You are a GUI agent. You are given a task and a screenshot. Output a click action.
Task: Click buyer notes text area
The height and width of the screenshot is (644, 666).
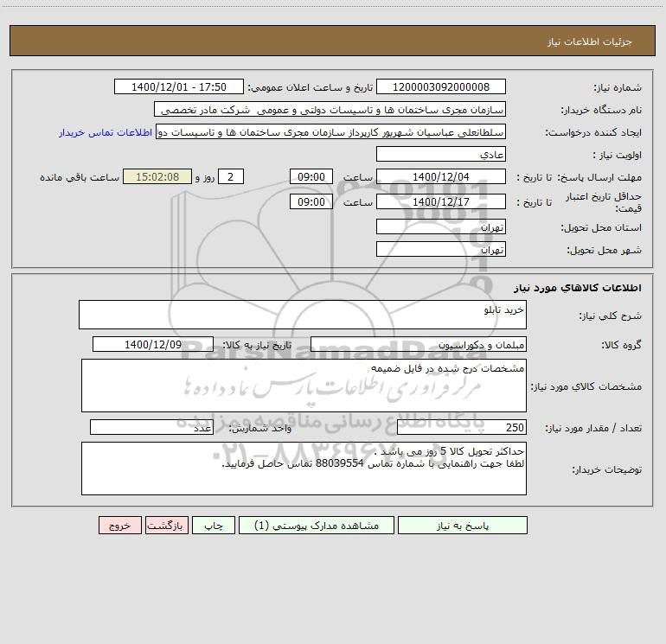coord(304,469)
